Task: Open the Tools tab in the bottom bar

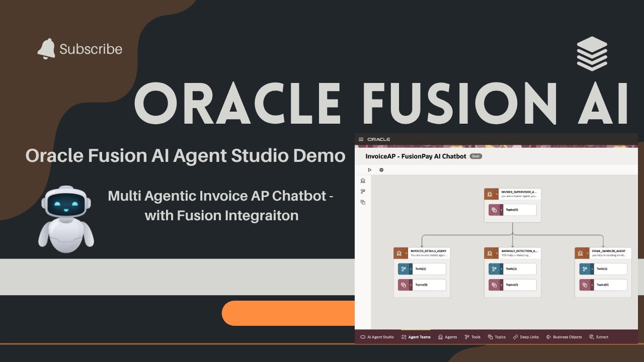Action: tap(472, 337)
